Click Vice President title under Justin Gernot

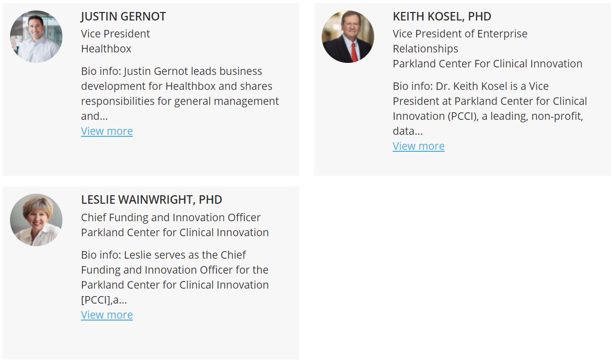click(x=115, y=33)
